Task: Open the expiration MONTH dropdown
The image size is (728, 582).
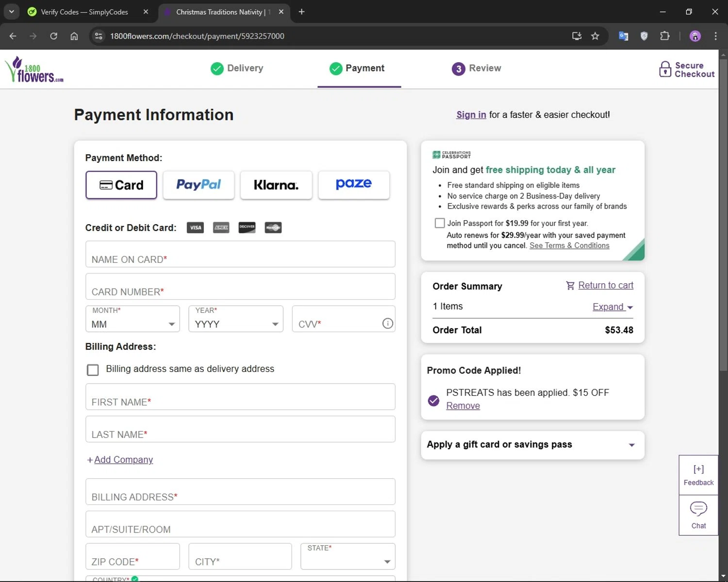Action: (x=132, y=319)
